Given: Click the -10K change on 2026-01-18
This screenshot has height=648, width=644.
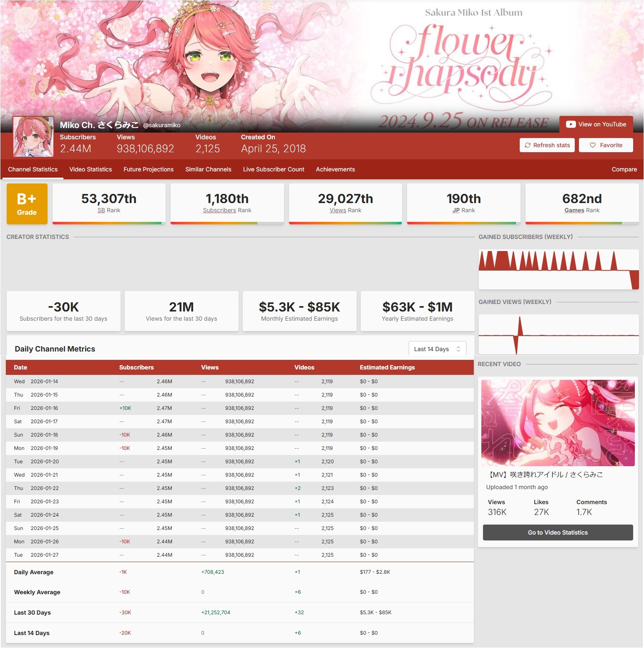Looking at the screenshot, I should (125, 435).
